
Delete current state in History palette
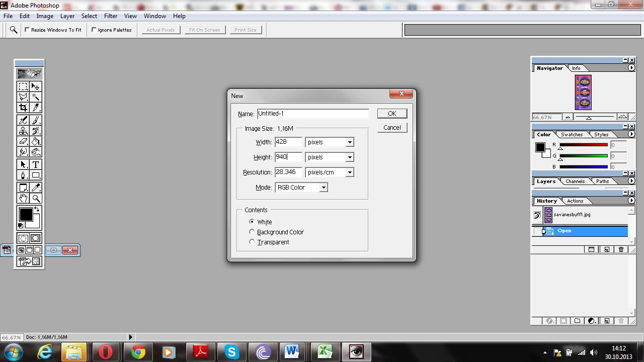[x=621, y=249]
